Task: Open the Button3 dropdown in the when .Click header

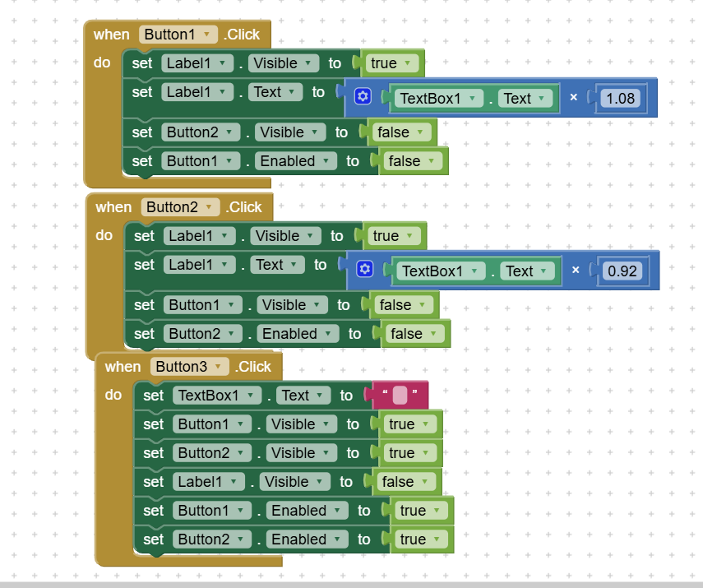Action: [x=190, y=367]
